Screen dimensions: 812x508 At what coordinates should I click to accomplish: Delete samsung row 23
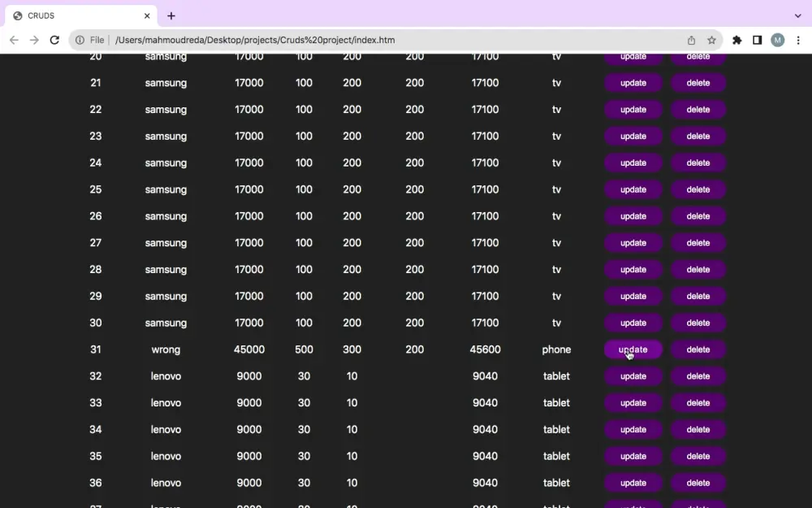(698, 137)
